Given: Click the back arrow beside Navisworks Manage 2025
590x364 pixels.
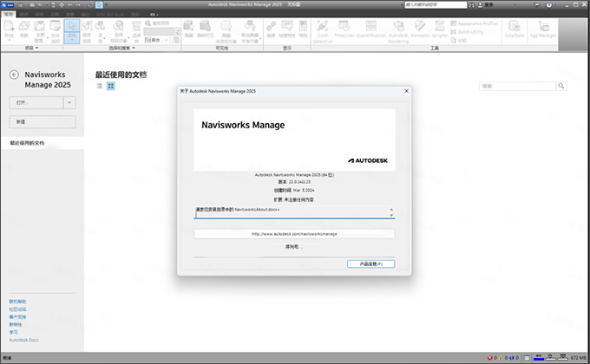Looking at the screenshot, I should [15, 75].
